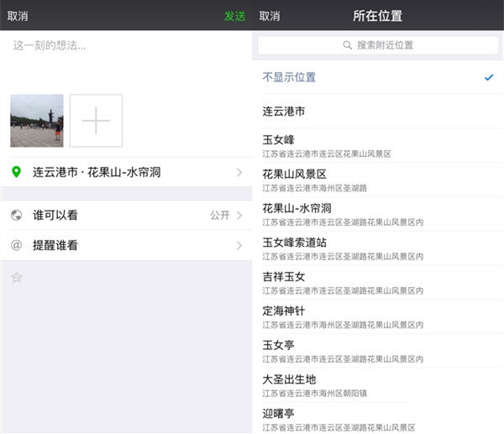Click the 搜索附近位置 search field
The width and height of the screenshot is (504, 434).
(x=378, y=45)
